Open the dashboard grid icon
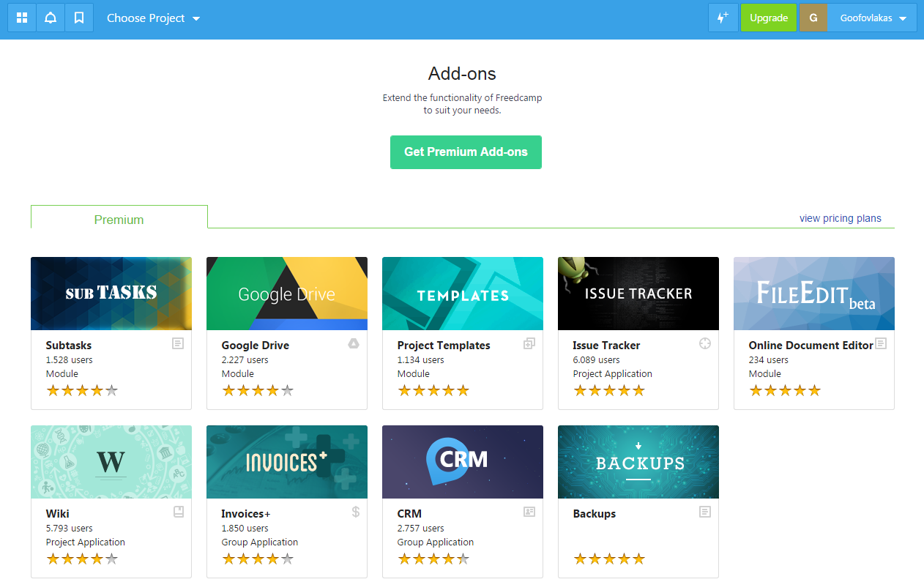This screenshot has height=582, width=924. tap(22, 18)
